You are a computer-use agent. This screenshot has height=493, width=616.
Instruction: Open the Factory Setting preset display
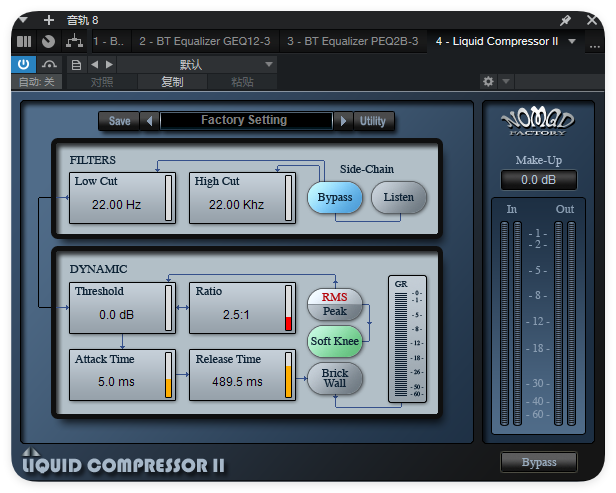(x=246, y=121)
